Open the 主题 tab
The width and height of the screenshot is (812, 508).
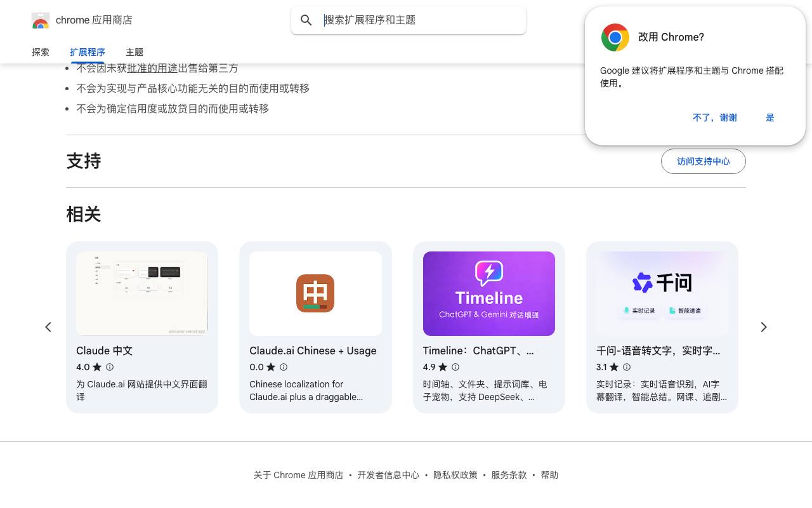[x=134, y=52]
